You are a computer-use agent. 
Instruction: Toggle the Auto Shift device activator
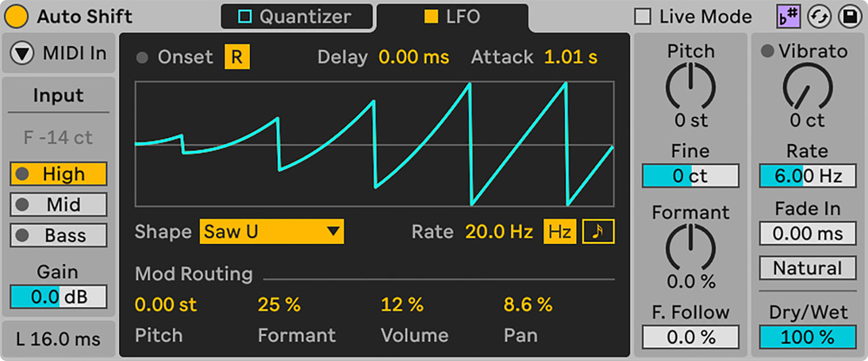[x=17, y=16]
